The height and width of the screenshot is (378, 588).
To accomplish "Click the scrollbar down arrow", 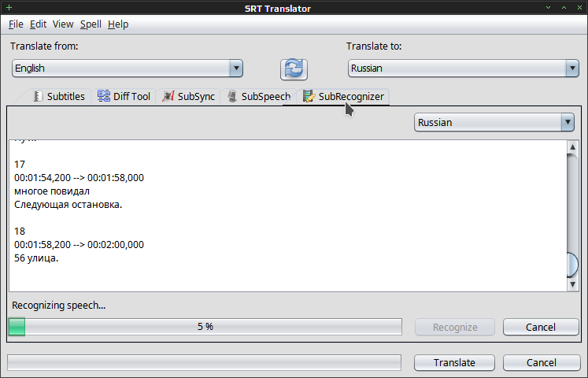I will click(x=572, y=284).
